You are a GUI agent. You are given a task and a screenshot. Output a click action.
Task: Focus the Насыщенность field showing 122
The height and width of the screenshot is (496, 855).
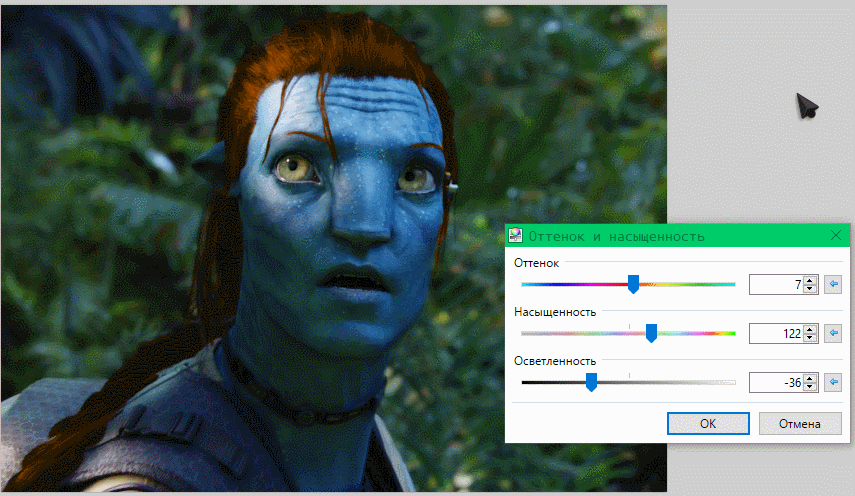click(x=776, y=333)
